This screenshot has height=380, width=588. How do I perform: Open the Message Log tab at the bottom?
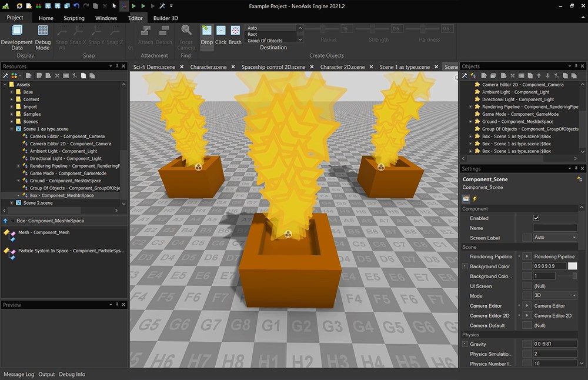tap(19, 374)
